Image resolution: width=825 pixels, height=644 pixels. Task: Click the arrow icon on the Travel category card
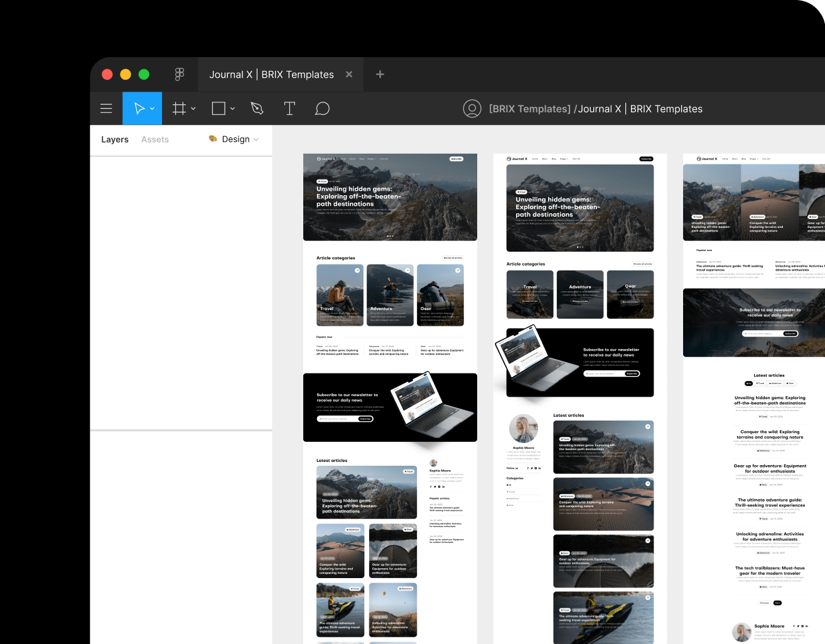pyautogui.click(x=357, y=271)
